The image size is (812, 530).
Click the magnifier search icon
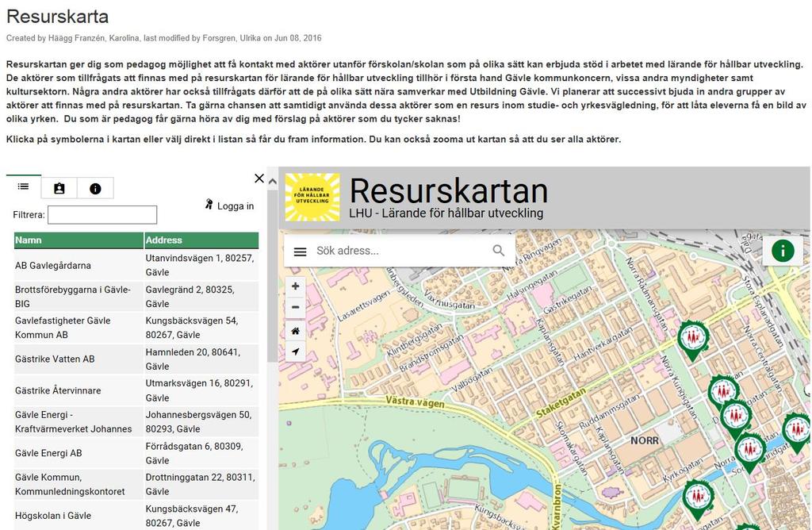click(x=499, y=251)
